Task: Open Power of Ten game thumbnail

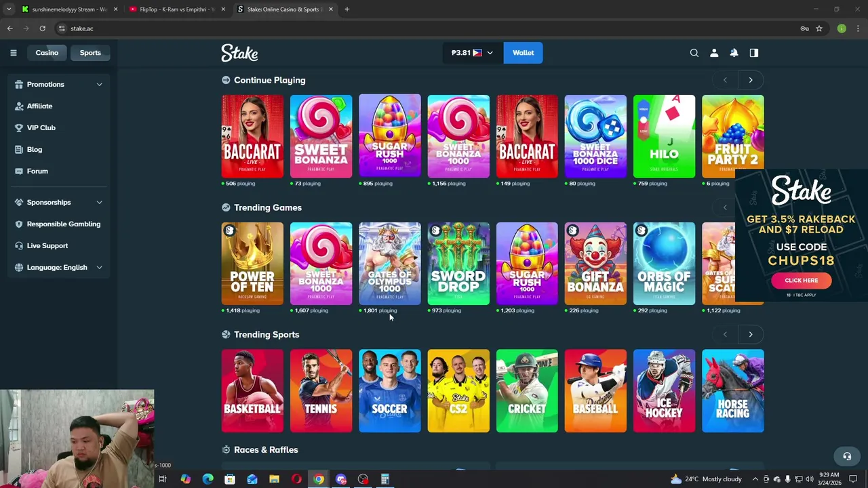Action: click(252, 264)
